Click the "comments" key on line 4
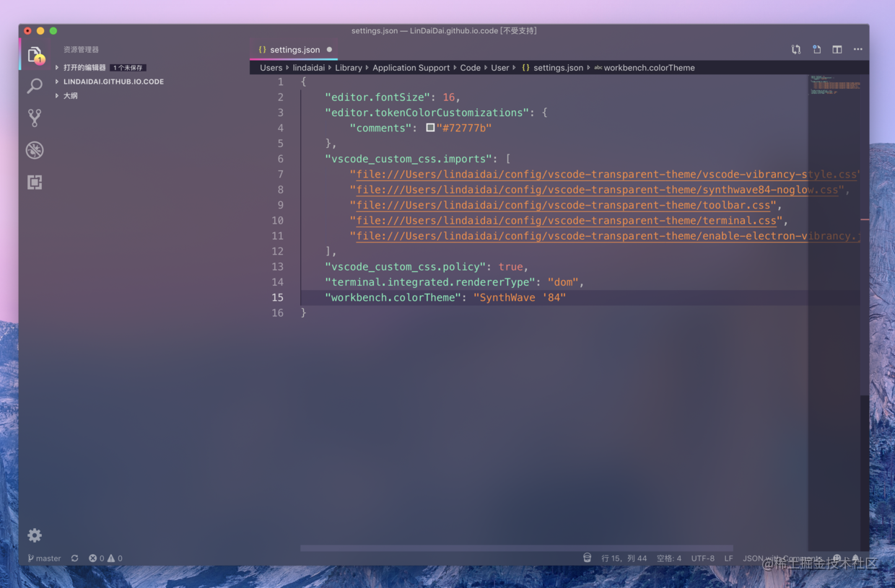This screenshot has width=895, height=588. coord(381,128)
